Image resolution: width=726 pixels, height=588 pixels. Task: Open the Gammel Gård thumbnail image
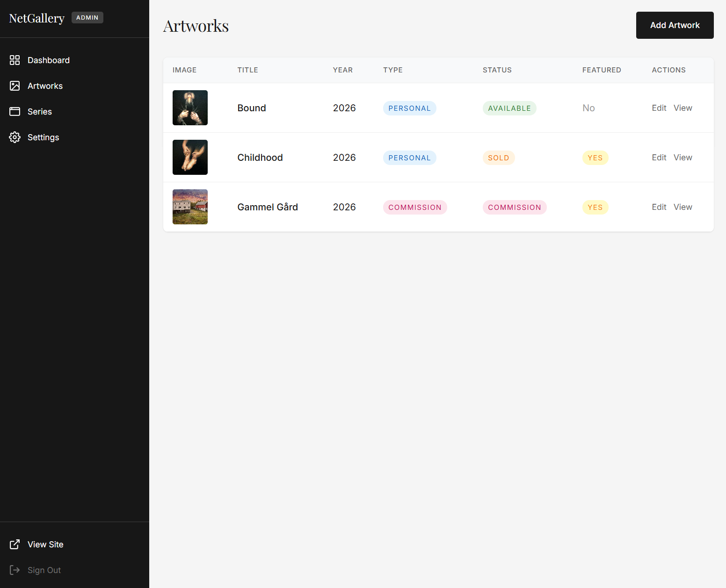coord(190,207)
